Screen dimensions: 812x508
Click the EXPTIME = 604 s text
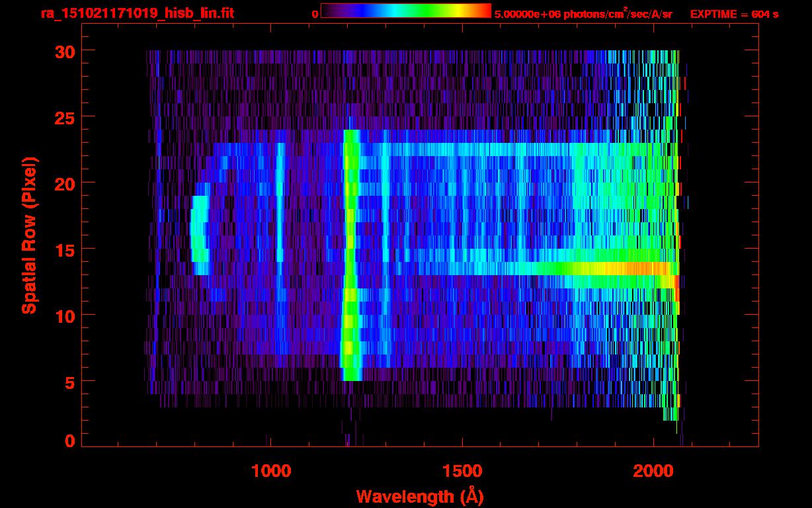click(x=734, y=14)
